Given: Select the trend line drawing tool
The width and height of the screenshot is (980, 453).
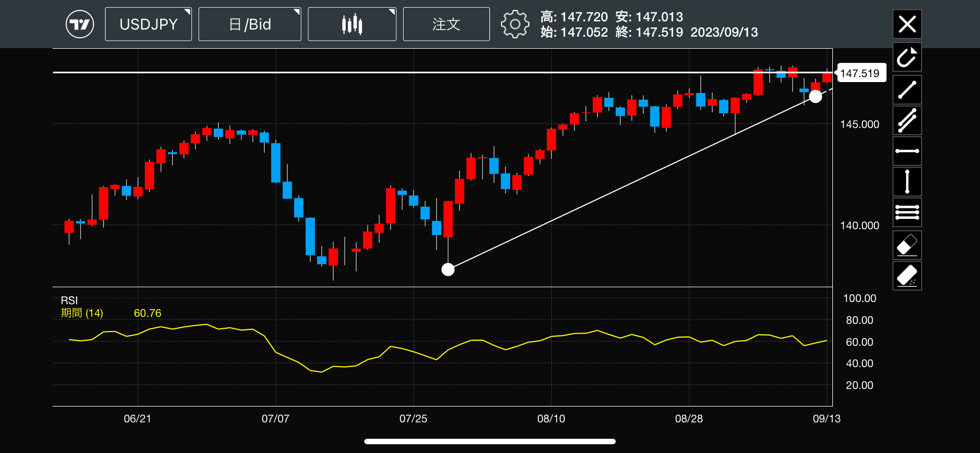Looking at the screenshot, I should click(x=907, y=90).
